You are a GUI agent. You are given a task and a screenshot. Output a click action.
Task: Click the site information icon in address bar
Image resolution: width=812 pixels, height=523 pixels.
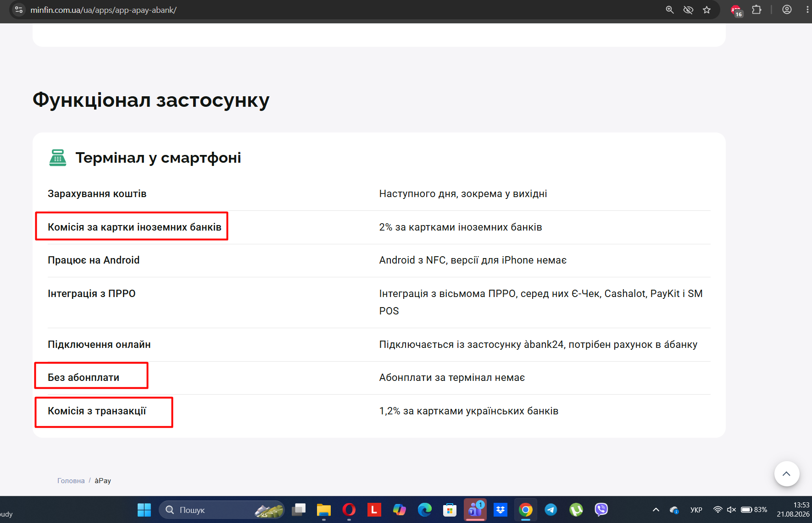[19, 10]
